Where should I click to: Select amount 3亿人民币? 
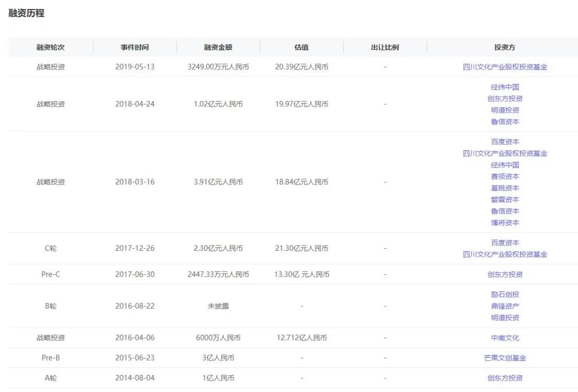pyautogui.click(x=218, y=358)
